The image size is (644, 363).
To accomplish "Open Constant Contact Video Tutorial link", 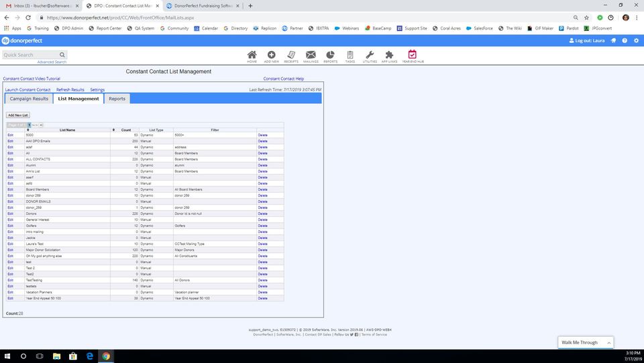I will [32, 79].
